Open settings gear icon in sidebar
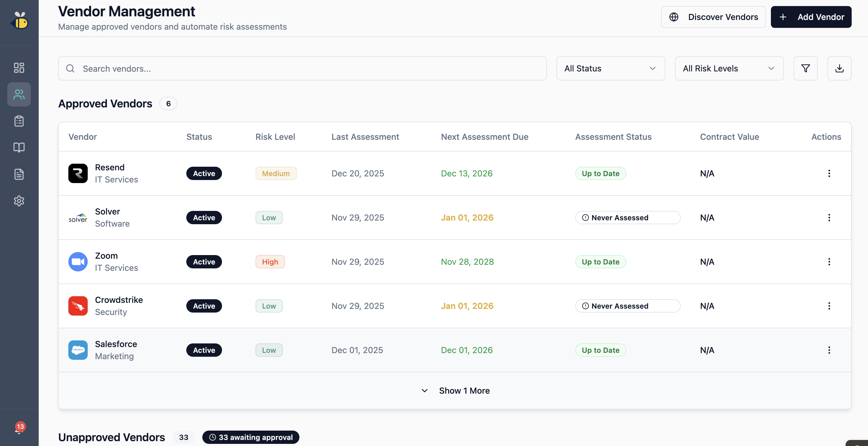The height and width of the screenshot is (446, 868). [x=19, y=201]
